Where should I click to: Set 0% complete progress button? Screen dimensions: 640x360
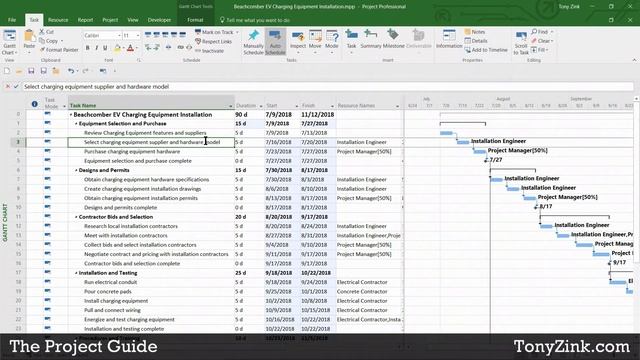(148, 35)
